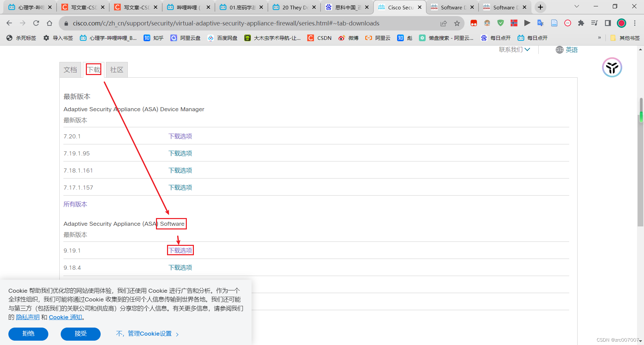Close the 01.密码学 browser tab
This screenshot has height=345, width=644.
pyautogui.click(x=261, y=7)
